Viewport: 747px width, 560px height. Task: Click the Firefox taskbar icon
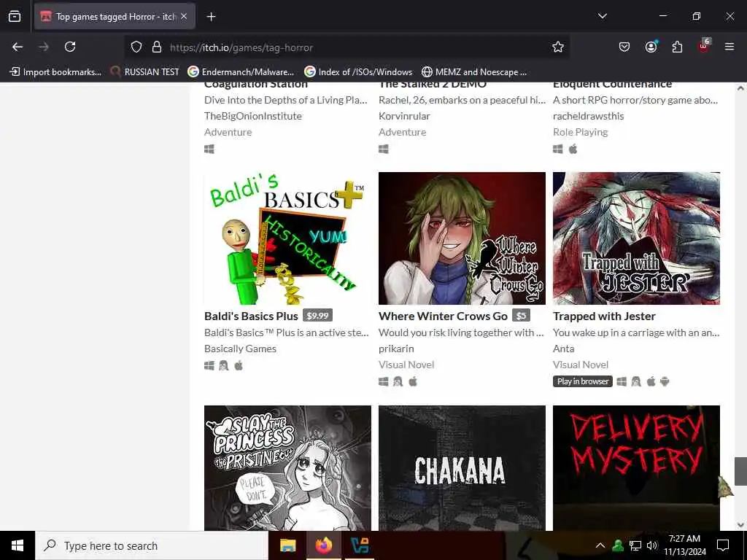click(x=323, y=545)
